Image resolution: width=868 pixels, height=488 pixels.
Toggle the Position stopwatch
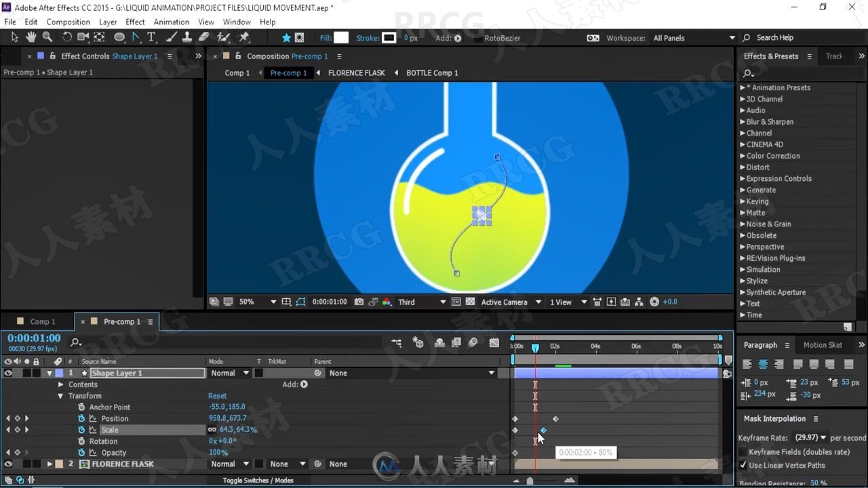[x=81, y=419]
